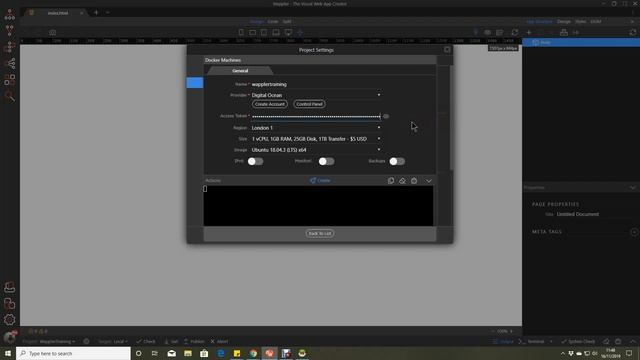Open the Terminal panel in bottom bar
640x360 pixels.
pyautogui.click(x=532, y=341)
